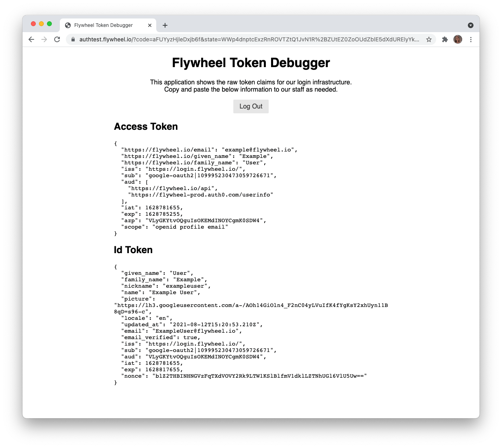Open Chrome's three-dot menu
The image size is (502, 448).
[x=471, y=39]
